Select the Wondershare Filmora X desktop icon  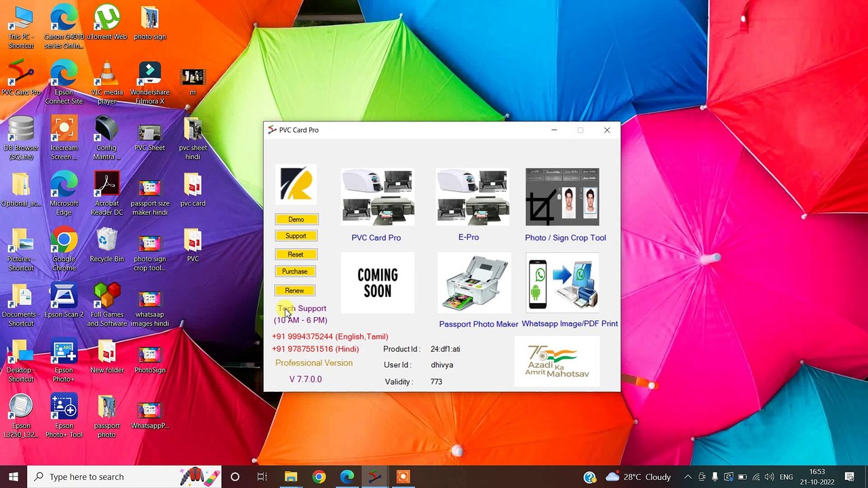(150, 83)
